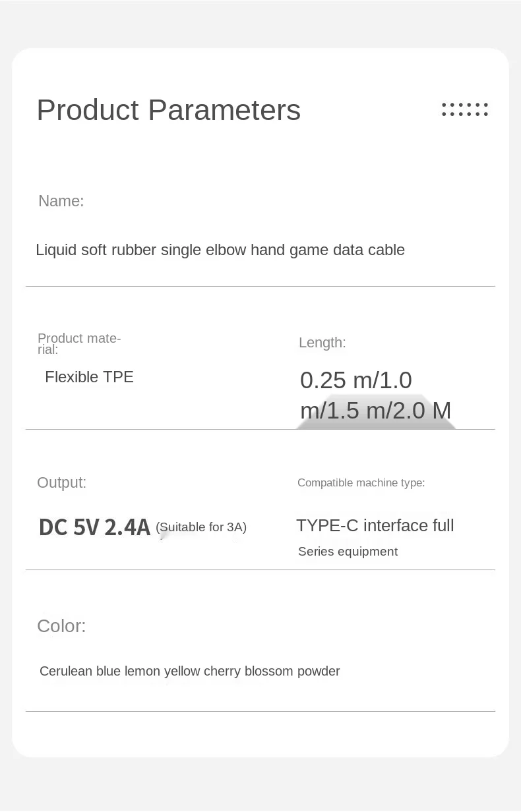Click the dotted grid icon beside the heading
521x812 pixels.
coord(465,109)
